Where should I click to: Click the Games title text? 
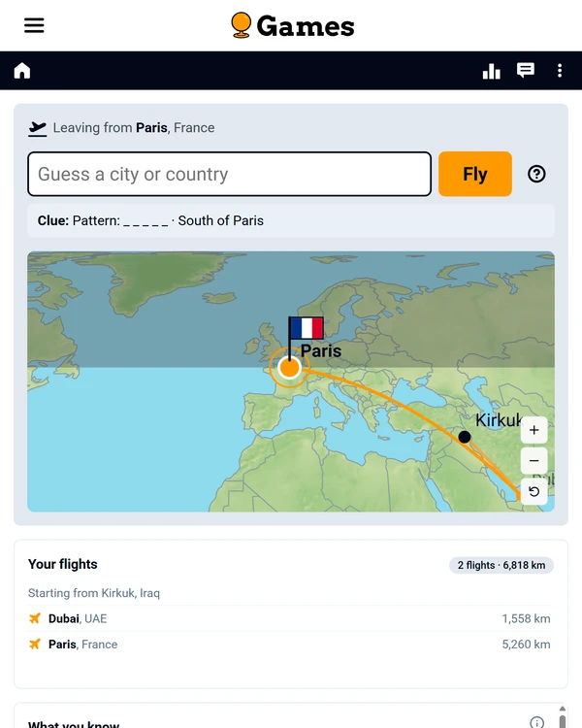(x=306, y=26)
